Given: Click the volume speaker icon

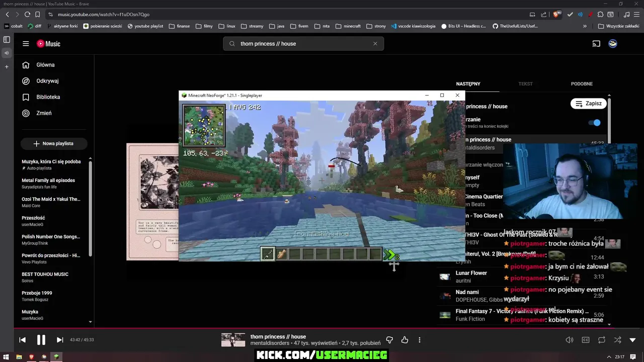Looking at the screenshot, I should [570, 340].
